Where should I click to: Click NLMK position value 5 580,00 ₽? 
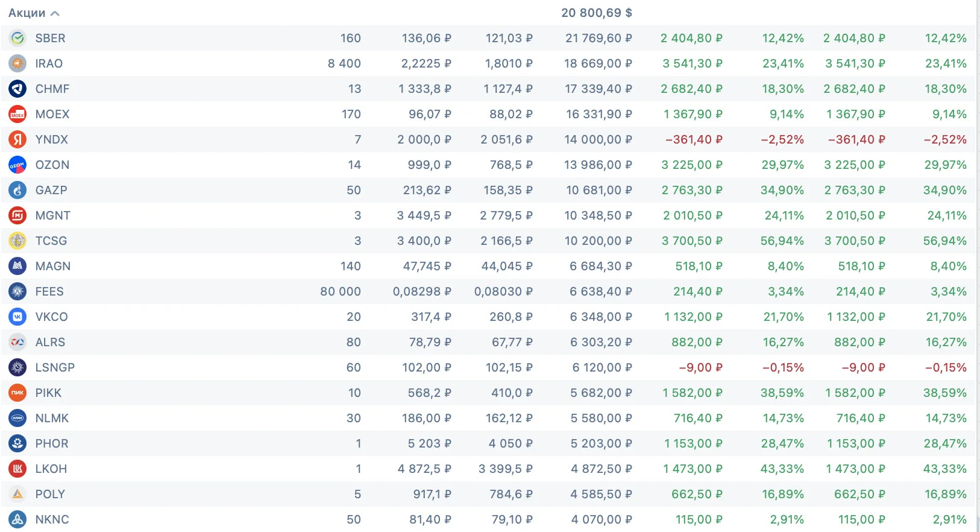coord(602,418)
